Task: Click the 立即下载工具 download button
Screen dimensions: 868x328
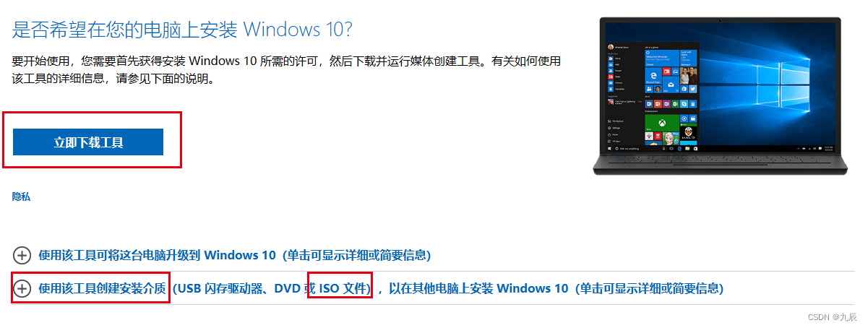Action: tap(88, 142)
